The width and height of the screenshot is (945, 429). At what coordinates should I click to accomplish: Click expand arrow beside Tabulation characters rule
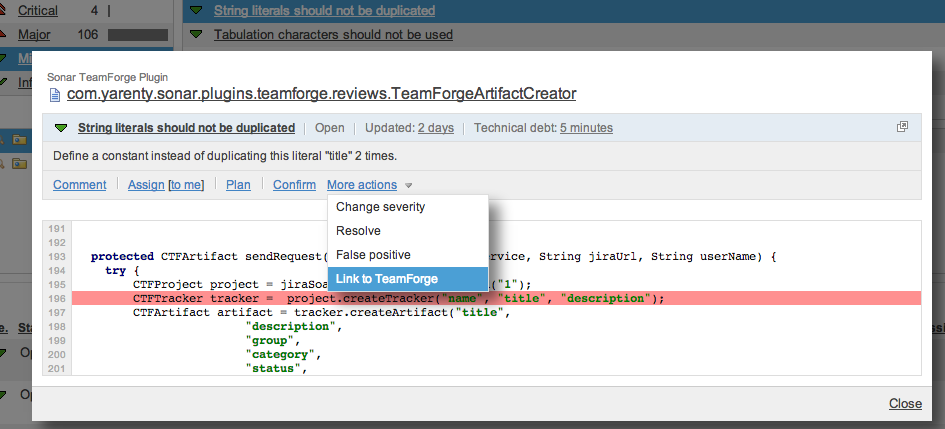pyautogui.click(x=196, y=35)
